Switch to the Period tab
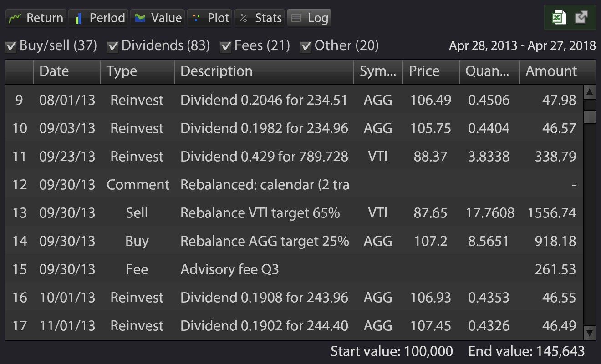 [99, 18]
